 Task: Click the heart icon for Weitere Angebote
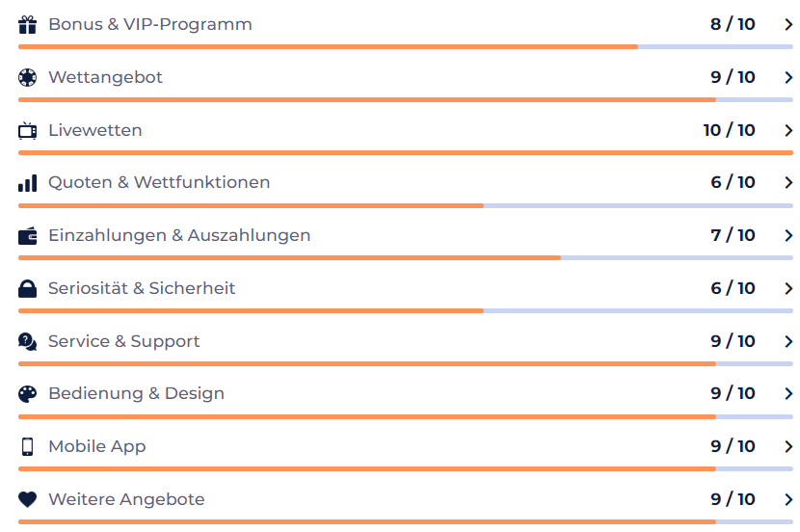(x=28, y=499)
